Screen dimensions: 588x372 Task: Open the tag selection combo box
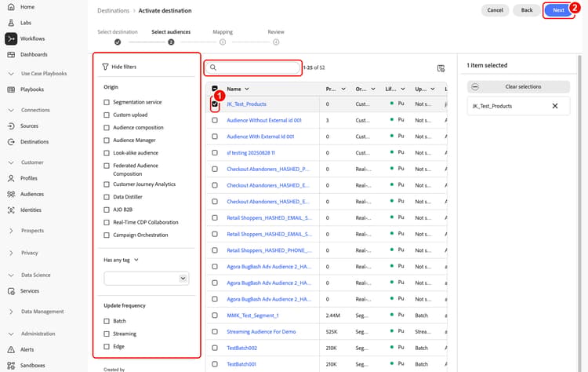tap(147, 279)
